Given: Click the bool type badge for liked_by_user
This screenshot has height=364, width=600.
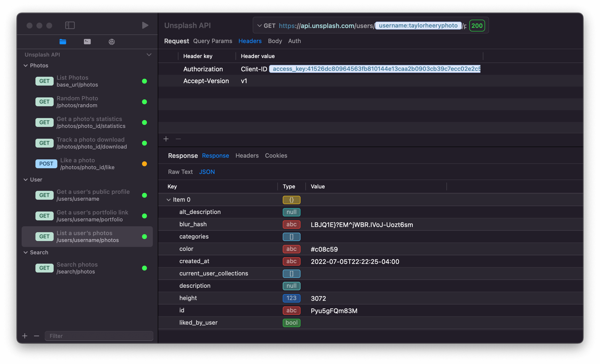Looking at the screenshot, I should click(x=292, y=323).
